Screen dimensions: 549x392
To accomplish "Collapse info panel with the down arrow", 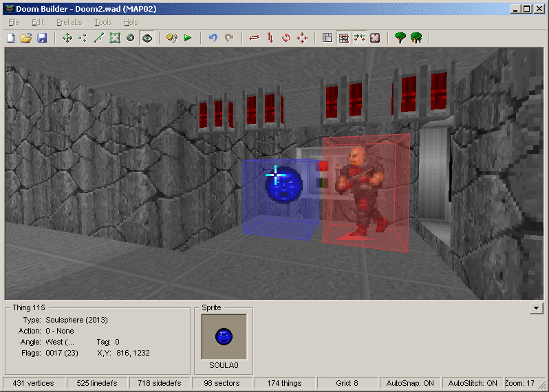I will [536, 308].
